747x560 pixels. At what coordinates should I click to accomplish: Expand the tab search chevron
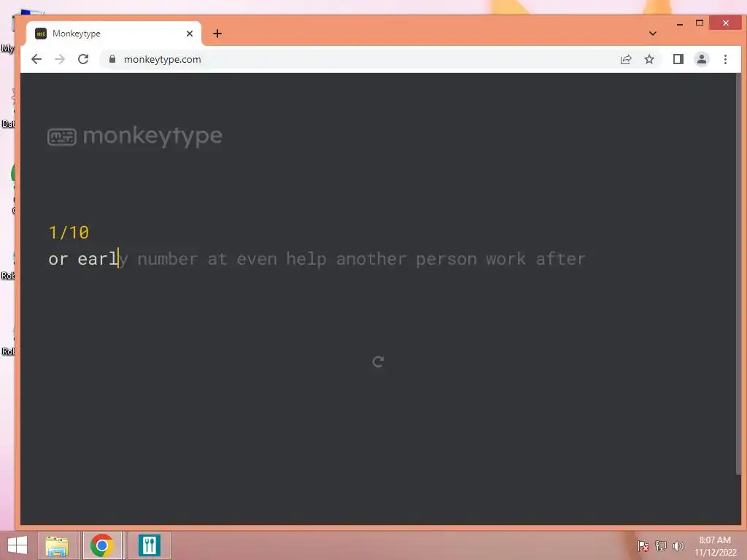point(653,34)
